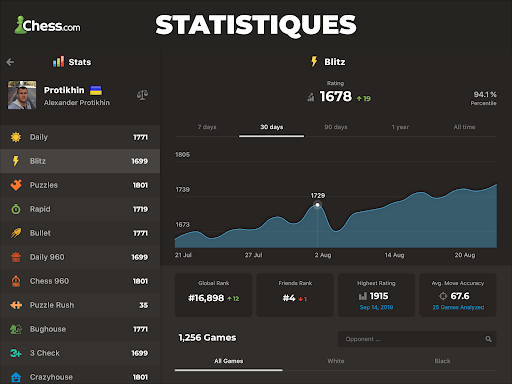Open Puzzle Rush stats icon
Image resolution: width=512 pixels, height=384 pixels.
click(16, 305)
